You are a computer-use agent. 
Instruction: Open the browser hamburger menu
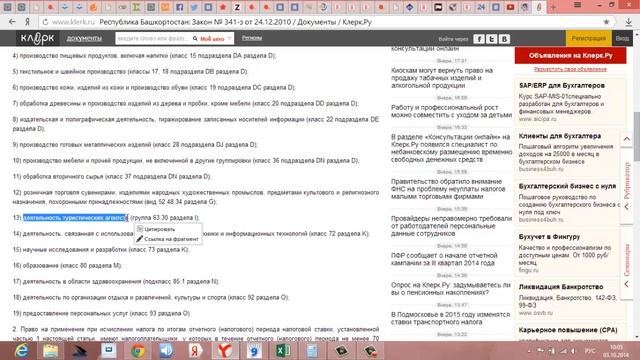point(577,5)
